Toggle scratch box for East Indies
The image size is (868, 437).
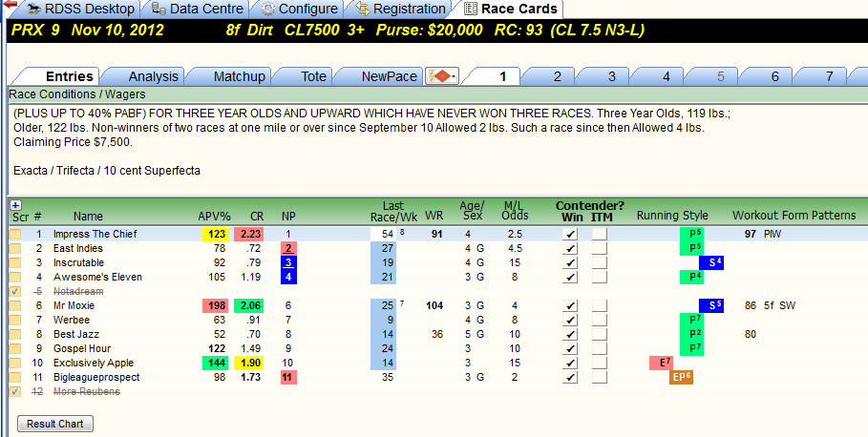[15, 248]
